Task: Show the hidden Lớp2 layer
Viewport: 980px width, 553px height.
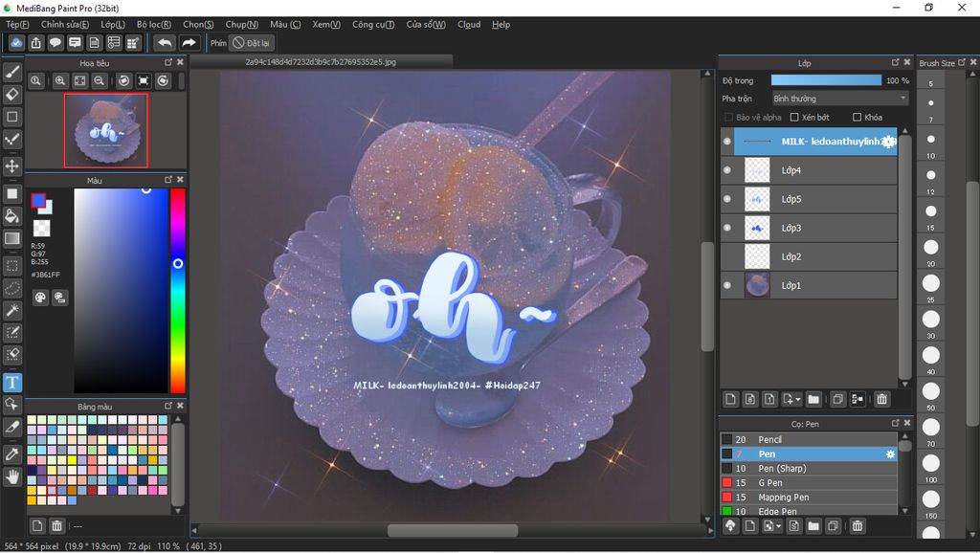Action: [x=727, y=256]
